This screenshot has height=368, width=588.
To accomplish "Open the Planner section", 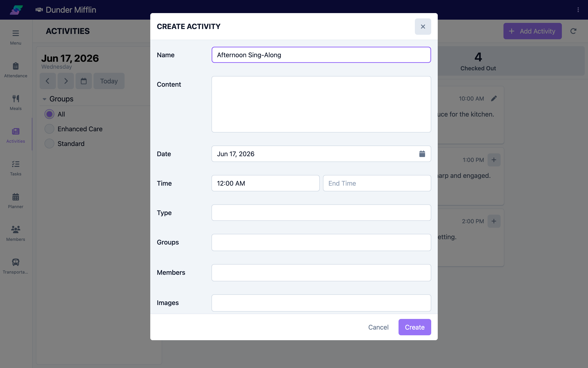I will tap(16, 201).
